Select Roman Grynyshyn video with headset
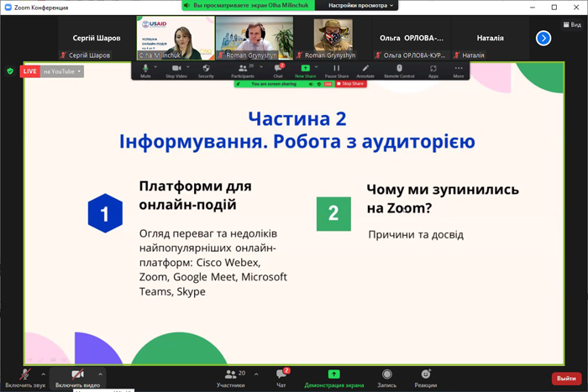The width and height of the screenshot is (588, 392). click(x=255, y=39)
